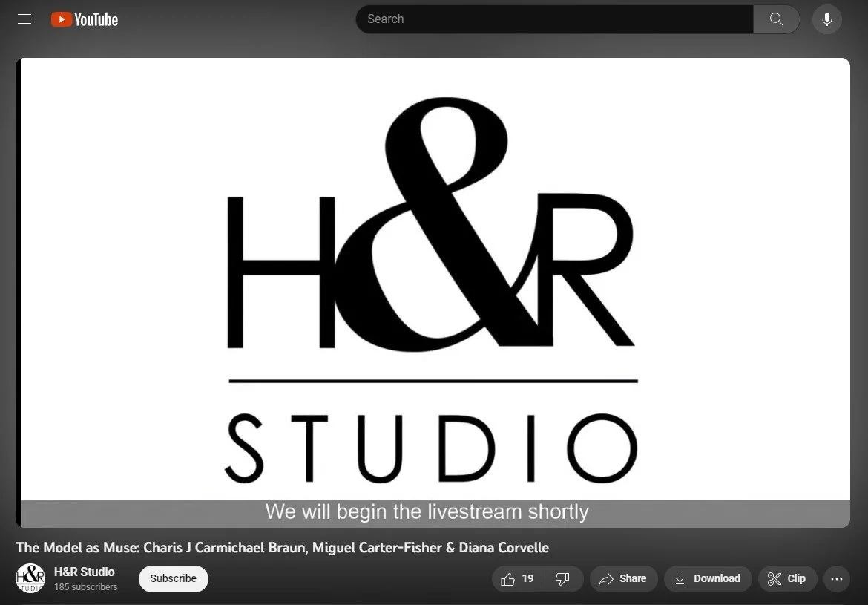Like the video with thumbs up
Screen dimensions: 868x605
coord(518,579)
